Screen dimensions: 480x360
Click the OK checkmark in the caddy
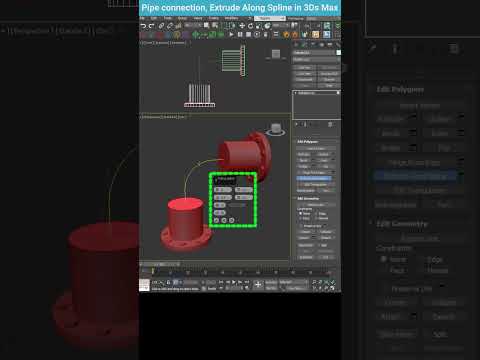tap(216, 220)
